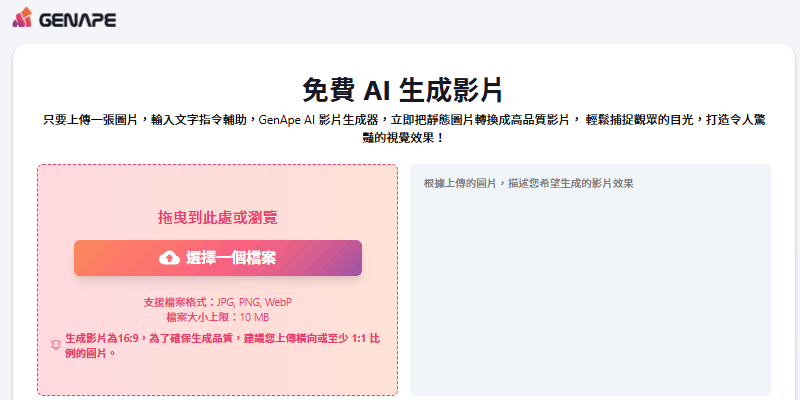Click the 免費 AI 生成影片 heading
This screenshot has width=800, height=400.
pyautogui.click(x=402, y=90)
